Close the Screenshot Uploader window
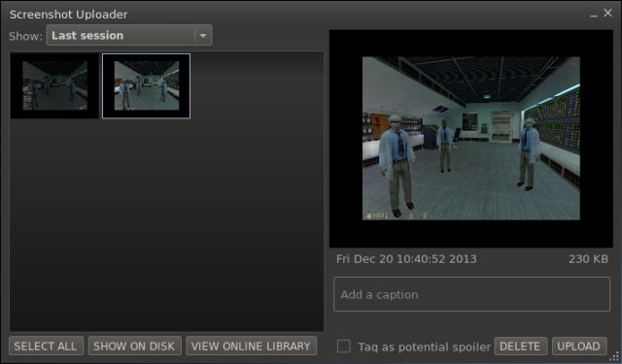Screen dimensions: 622x364 tap(607, 13)
